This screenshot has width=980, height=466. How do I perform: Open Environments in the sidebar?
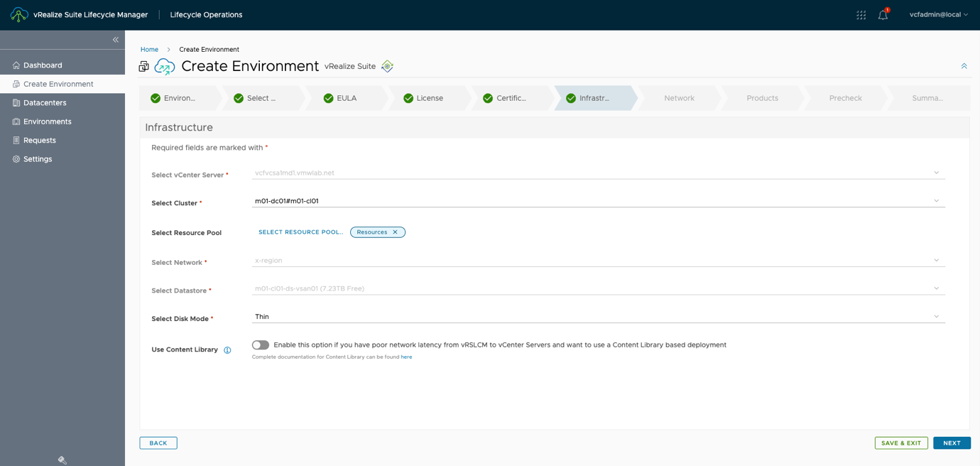click(62, 121)
